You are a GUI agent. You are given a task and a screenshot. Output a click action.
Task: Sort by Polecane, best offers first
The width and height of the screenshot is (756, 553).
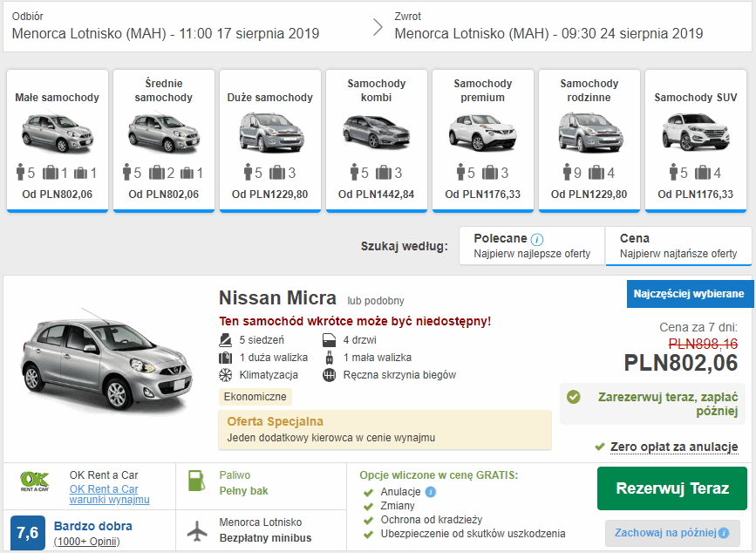[532, 246]
